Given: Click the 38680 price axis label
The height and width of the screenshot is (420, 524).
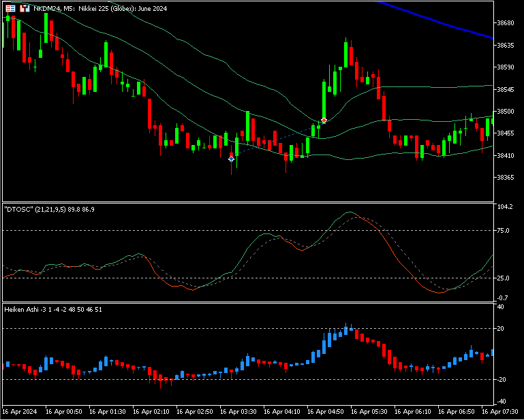Looking at the screenshot, I should click(x=506, y=23).
